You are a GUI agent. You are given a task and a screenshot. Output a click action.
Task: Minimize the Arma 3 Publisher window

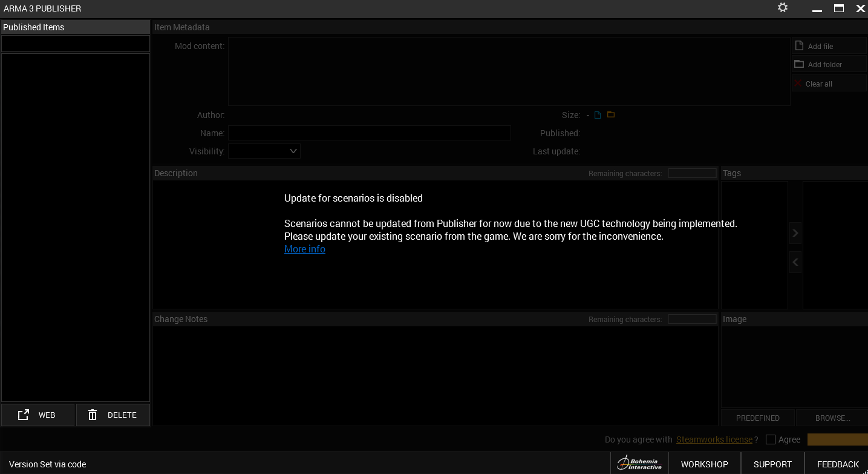point(817,9)
